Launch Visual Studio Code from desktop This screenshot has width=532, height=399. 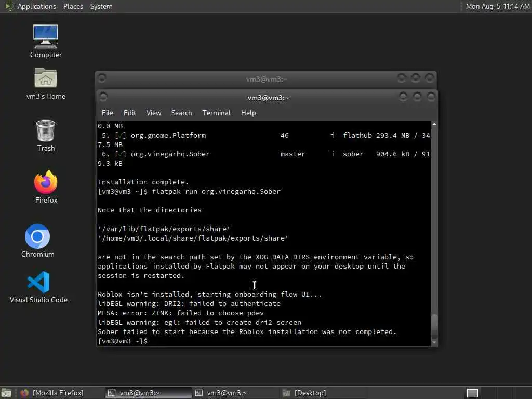(x=38, y=287)
